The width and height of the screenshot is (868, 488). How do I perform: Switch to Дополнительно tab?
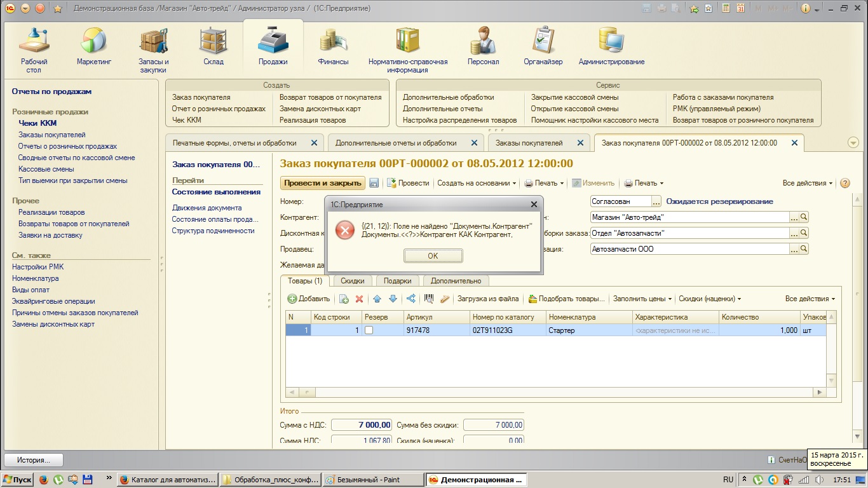456,281
